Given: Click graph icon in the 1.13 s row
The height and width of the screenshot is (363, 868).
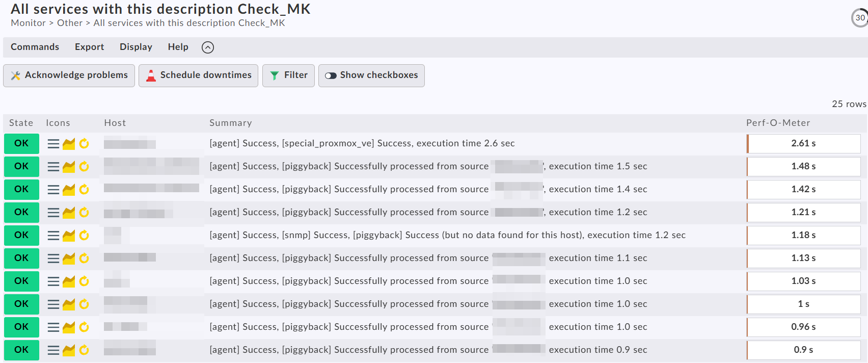Looking at the screenshot, I should [69, 258].
